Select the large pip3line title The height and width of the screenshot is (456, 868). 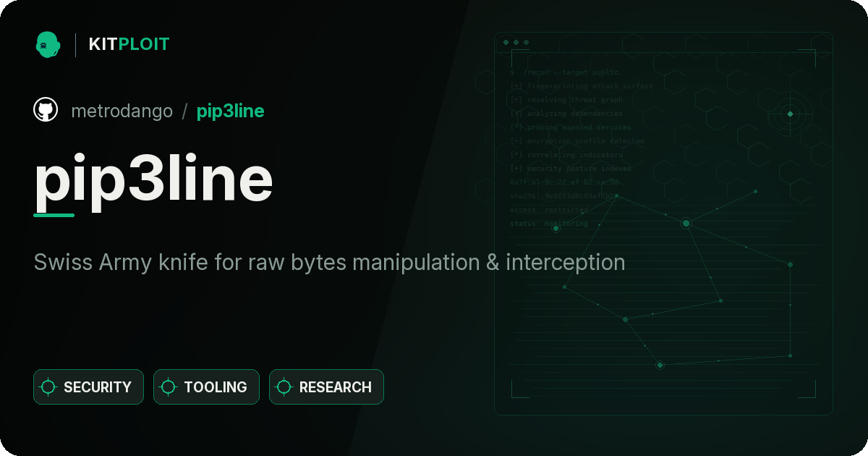click(153, 180)
